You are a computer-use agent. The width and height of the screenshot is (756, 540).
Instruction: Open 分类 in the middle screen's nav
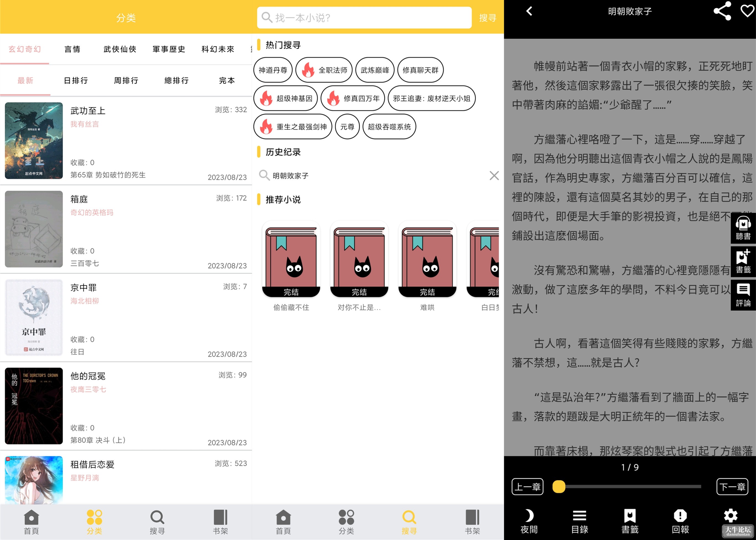tap(346, 522)
